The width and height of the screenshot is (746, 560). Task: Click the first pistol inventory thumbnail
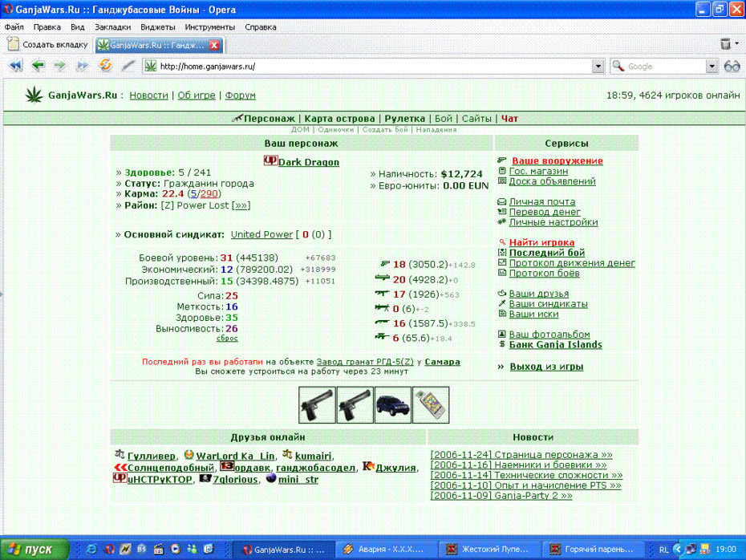(x=317, y=405)
